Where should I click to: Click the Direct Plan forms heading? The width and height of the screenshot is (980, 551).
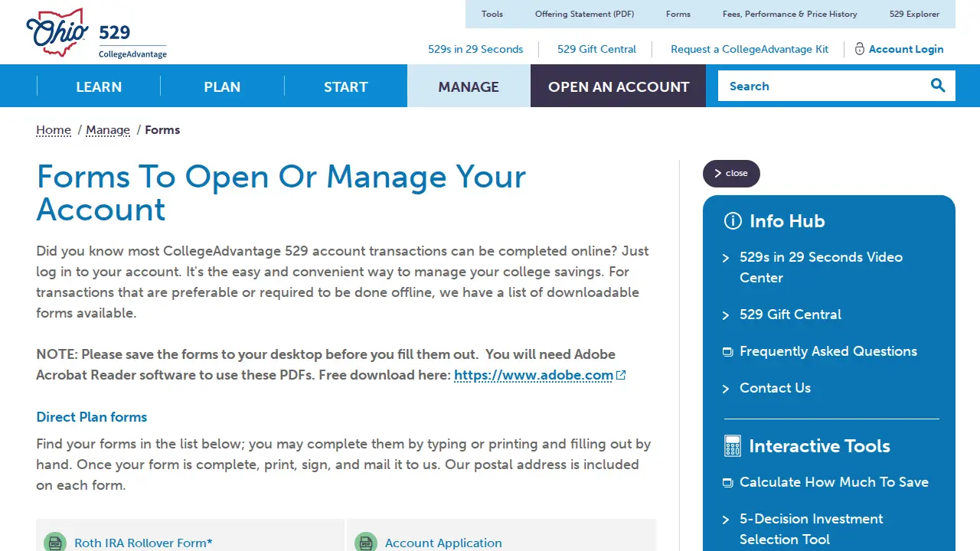click(x=92, y=417)
